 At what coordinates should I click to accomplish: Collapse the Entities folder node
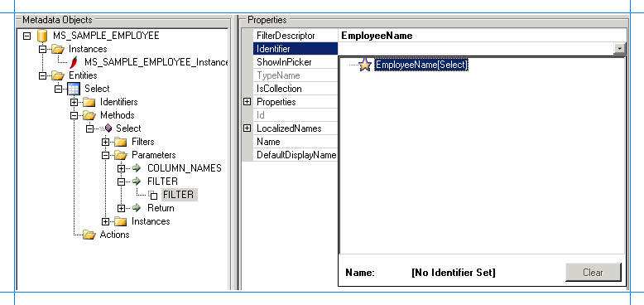point(42,75)
